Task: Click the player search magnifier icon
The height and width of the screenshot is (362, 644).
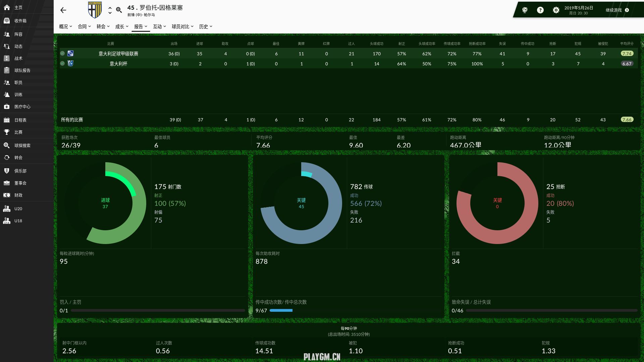Action: click(x=119, y=10)
